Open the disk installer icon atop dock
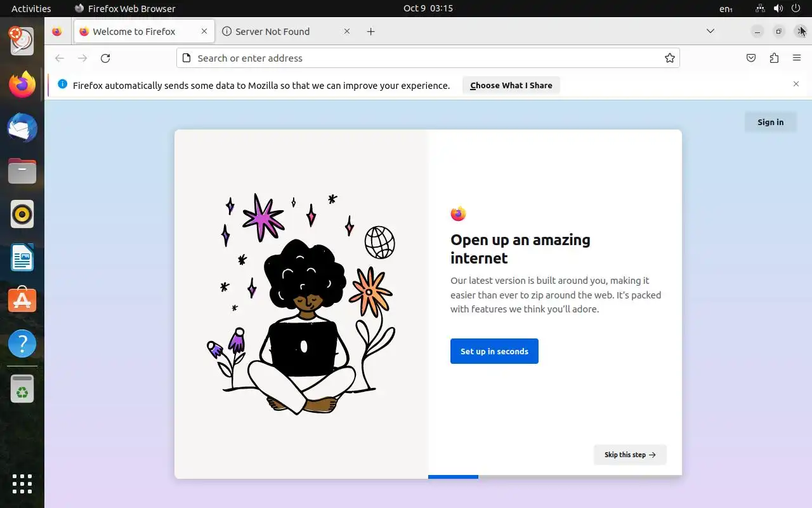The image size is (812, 508). click(22, 41)
